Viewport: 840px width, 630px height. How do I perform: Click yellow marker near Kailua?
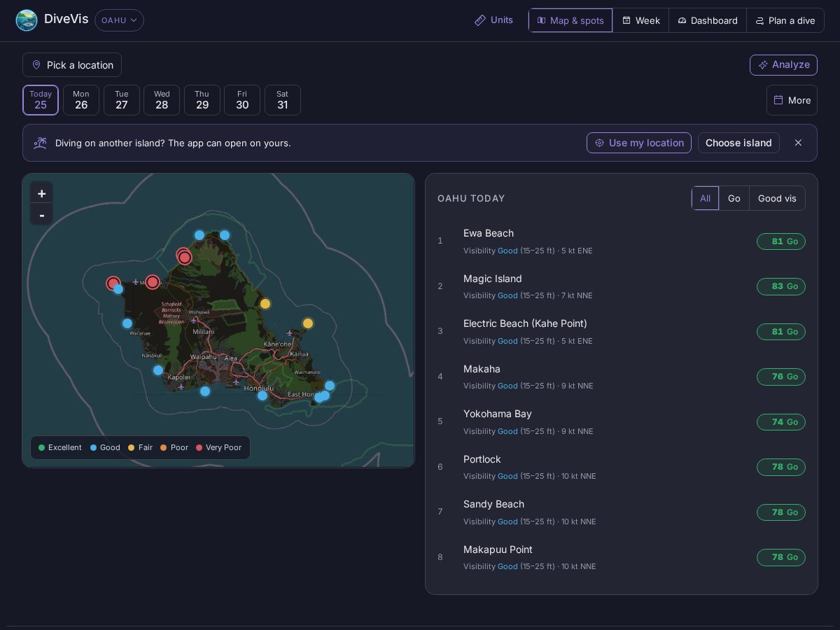tap(308, 323)
